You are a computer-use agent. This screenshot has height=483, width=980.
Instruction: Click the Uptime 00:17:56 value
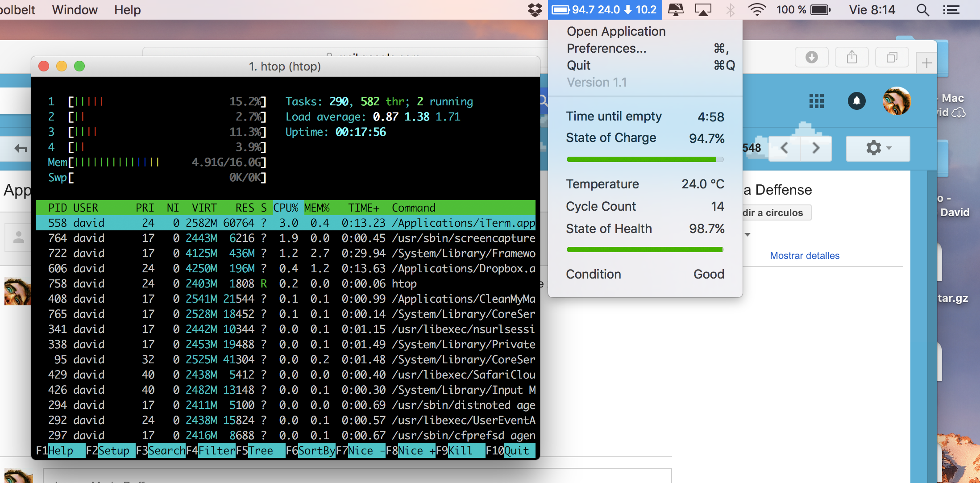361,132
